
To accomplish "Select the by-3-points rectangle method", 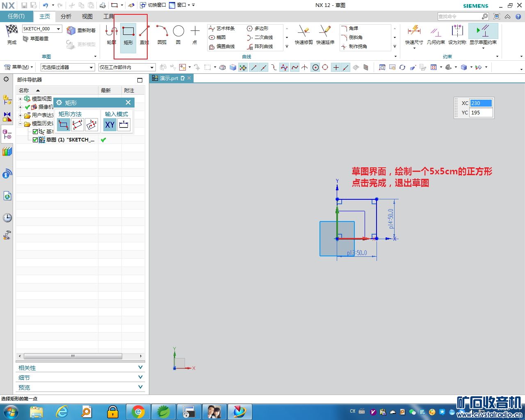I will 78,125.
